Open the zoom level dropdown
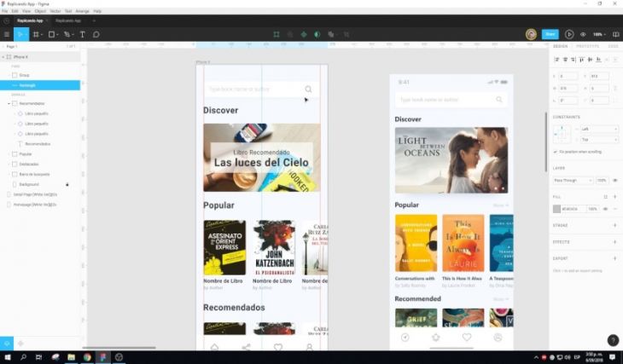The height and width of the screenshot is (364, 623). point(599,35)
